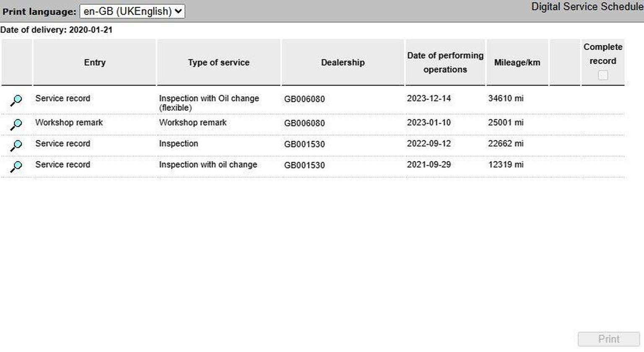Select dealership GB006080 in first row
Image resolution: width=644 pixels, height=352 pixels.
(304, 99)
